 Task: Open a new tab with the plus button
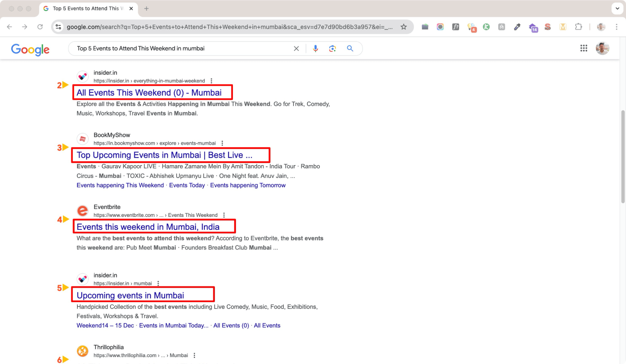[146, 8]
